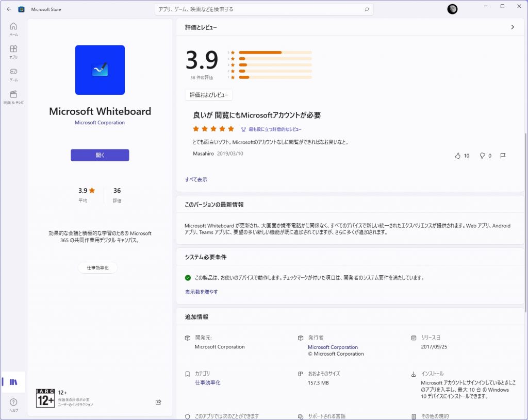This screenshot has width=528, height=420.
Task: Dislike Masahiro's review with thumbs down
Action: coord(482,155)
